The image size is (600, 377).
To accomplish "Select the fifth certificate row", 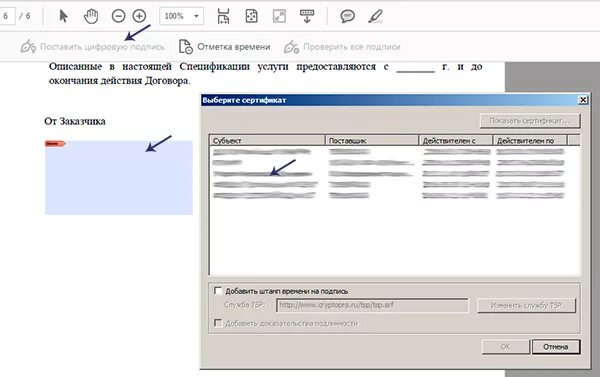I will 388,196.
